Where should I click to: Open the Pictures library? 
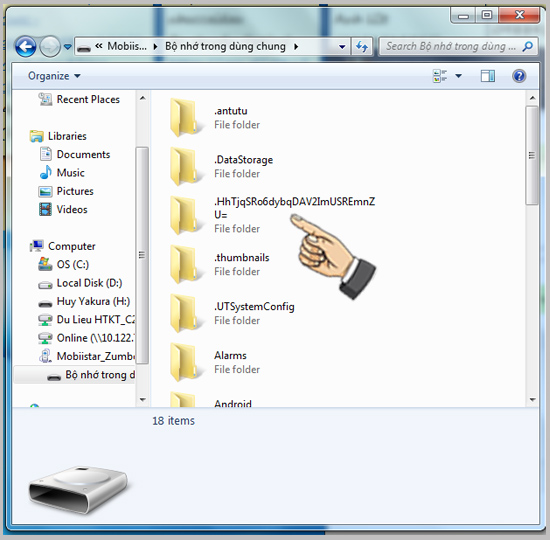click(75, 191)
